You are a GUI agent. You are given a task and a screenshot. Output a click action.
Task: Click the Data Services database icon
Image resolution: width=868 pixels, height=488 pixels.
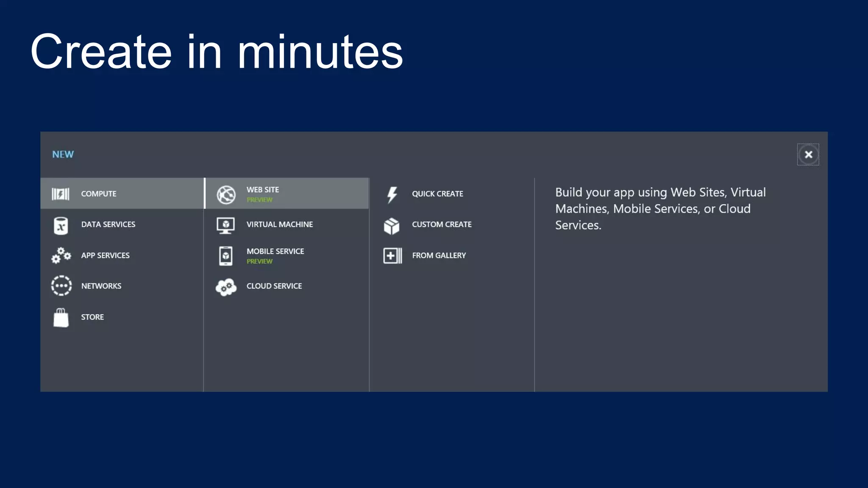61,225
